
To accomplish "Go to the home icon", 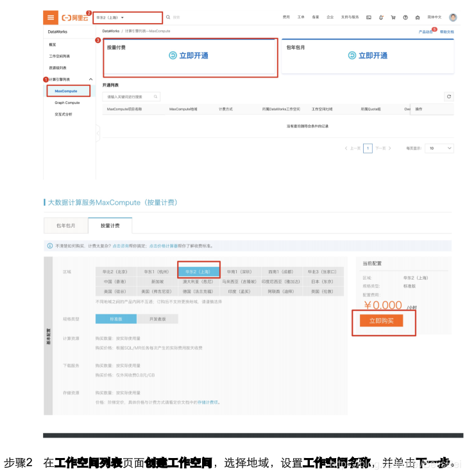I will tap(418, 17).
